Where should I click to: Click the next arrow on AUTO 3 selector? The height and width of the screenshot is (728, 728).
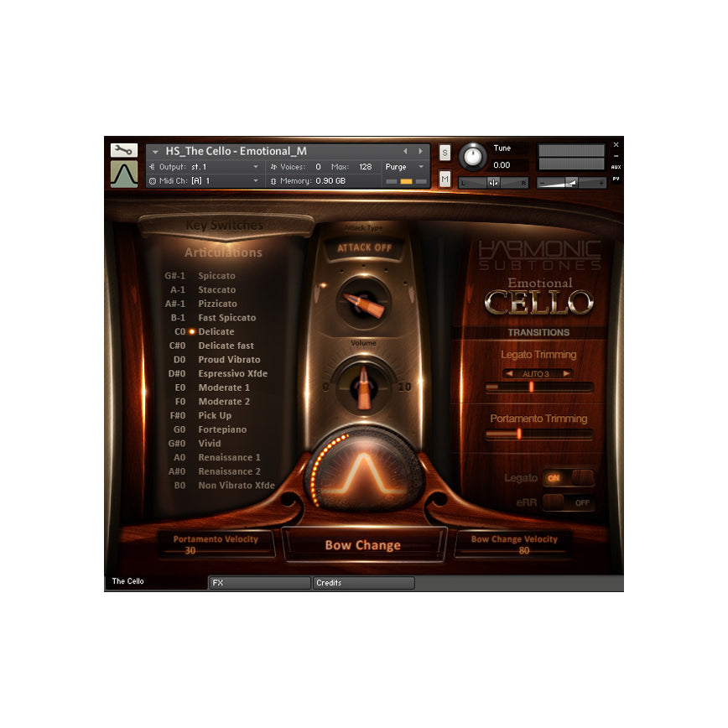click(564, 373)
